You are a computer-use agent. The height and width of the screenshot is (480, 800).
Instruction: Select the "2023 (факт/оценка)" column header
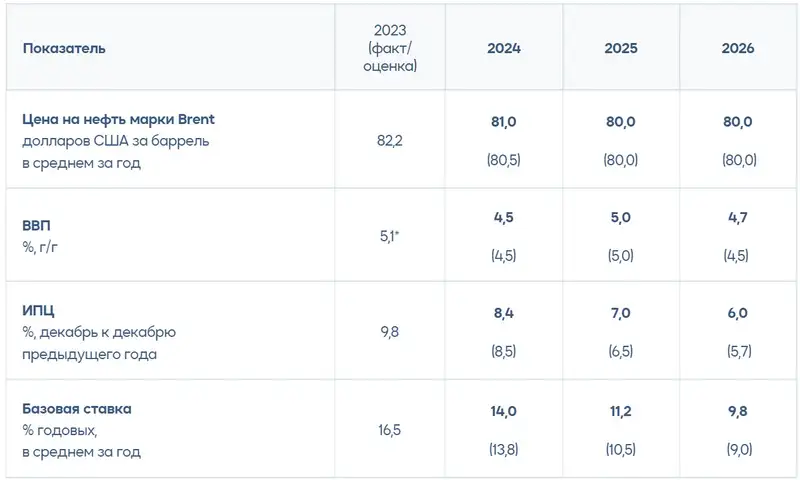coord(389,48)
